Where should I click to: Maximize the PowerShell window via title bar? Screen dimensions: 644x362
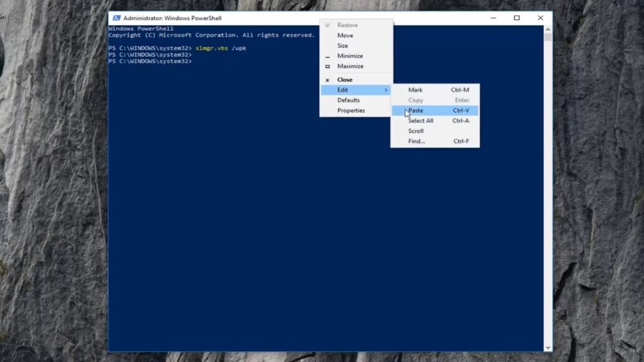coord(517,18)
